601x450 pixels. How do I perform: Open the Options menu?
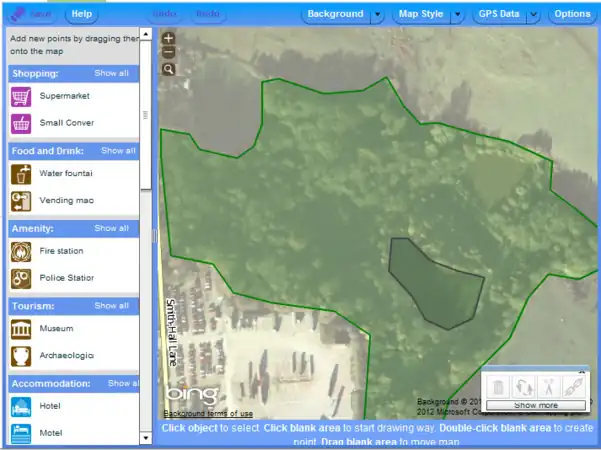[x=572, y=15]
